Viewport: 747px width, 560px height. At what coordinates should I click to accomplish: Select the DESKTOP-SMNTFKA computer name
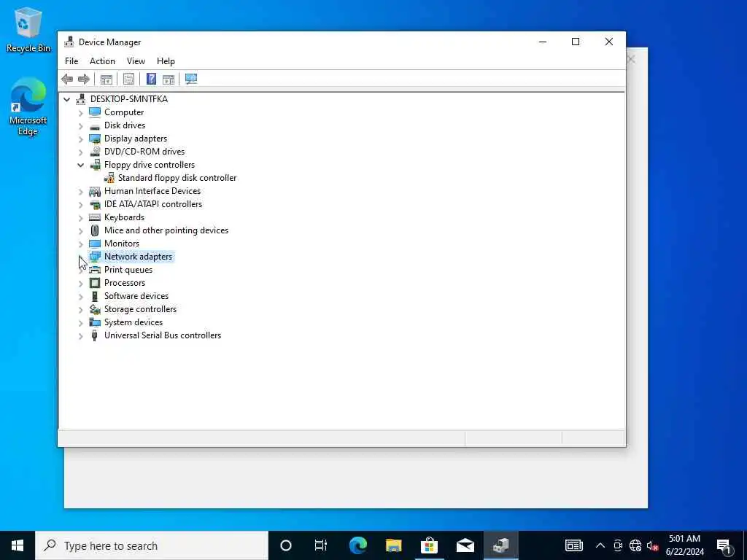(128, 99)
